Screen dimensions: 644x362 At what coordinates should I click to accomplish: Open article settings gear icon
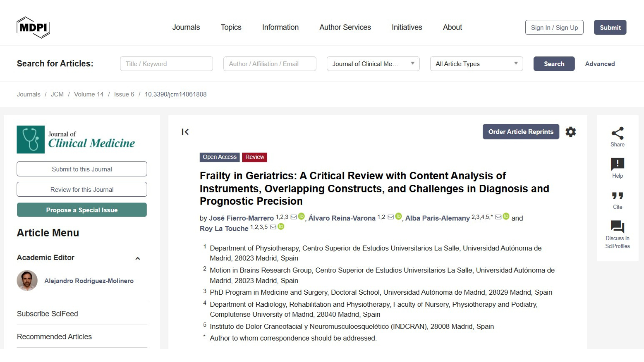(x=571, y=132)
